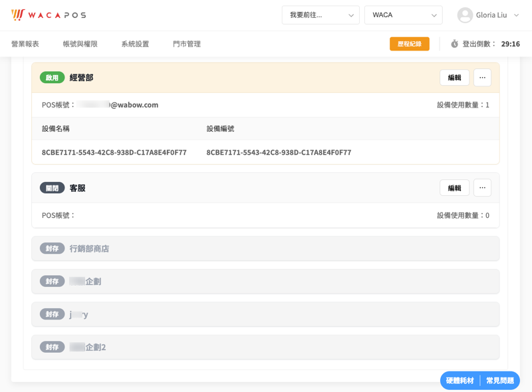The image size is (532, 392).
Task: Open the 帳號與權限 menu
Action: [x=80, y=44]
